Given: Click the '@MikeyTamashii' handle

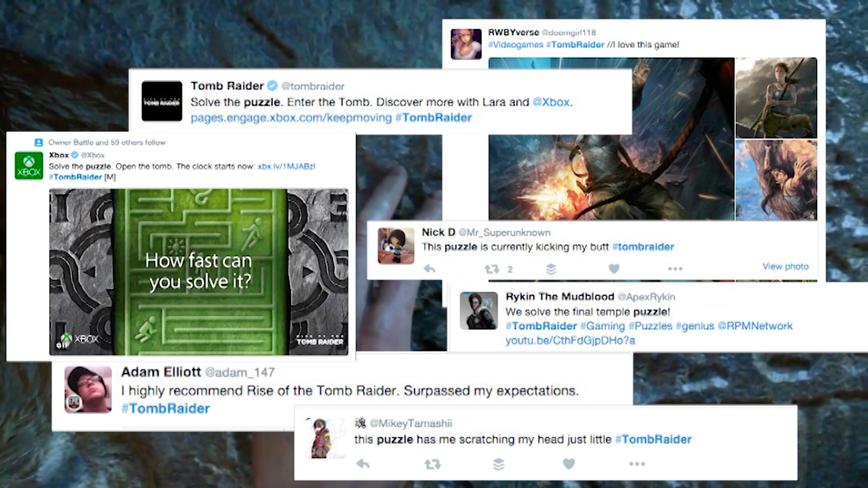Looking at the screenshot, I should tap(411, 423).
